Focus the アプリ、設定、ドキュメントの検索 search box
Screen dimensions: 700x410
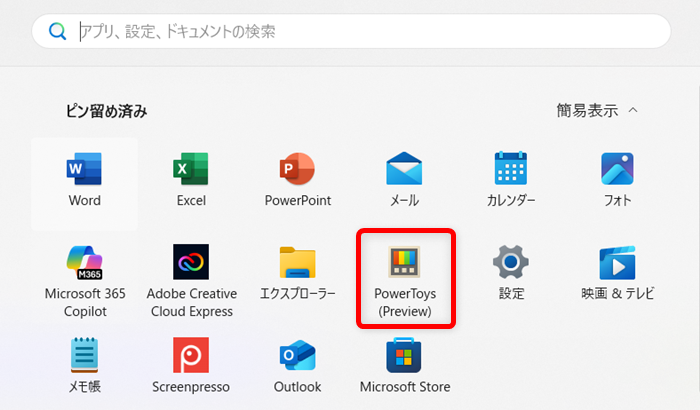point(351,31)
